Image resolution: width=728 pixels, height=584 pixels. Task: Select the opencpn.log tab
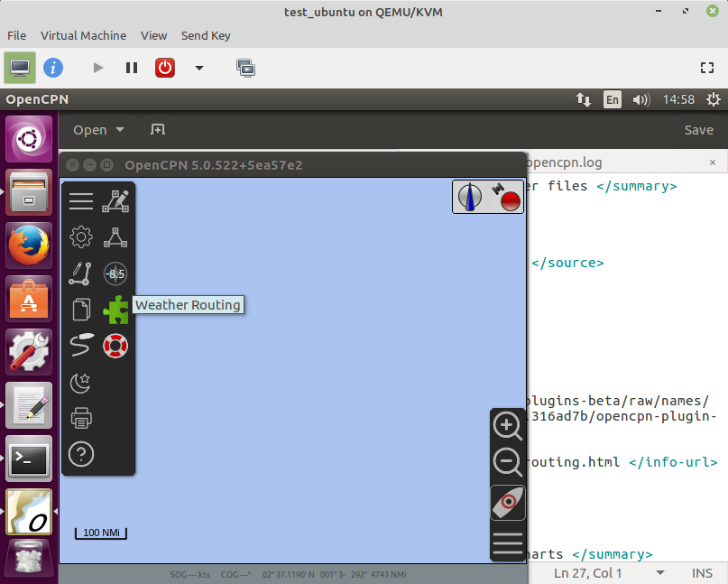coord(565,162)
